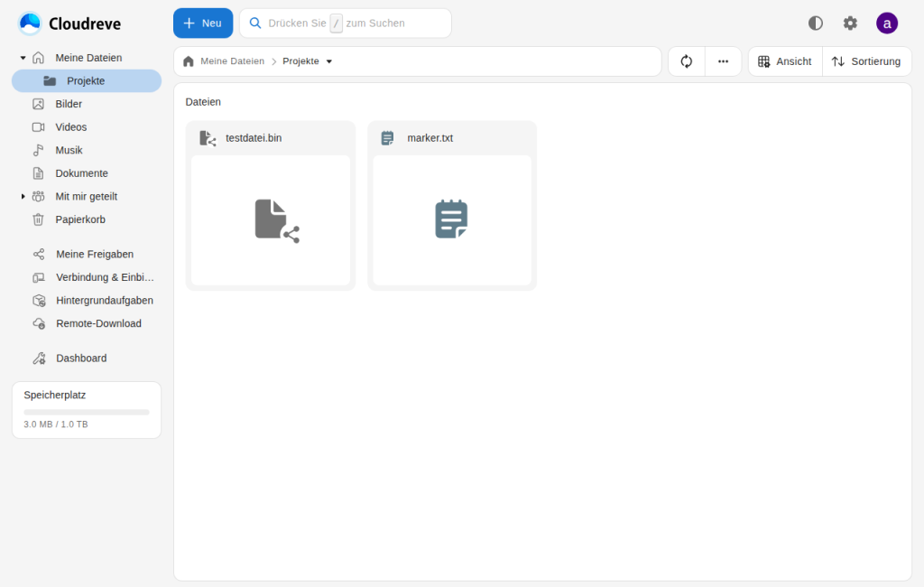Click the Speicherplatz storage usage bar
The image size is (924, 587).
pos(87,412)
